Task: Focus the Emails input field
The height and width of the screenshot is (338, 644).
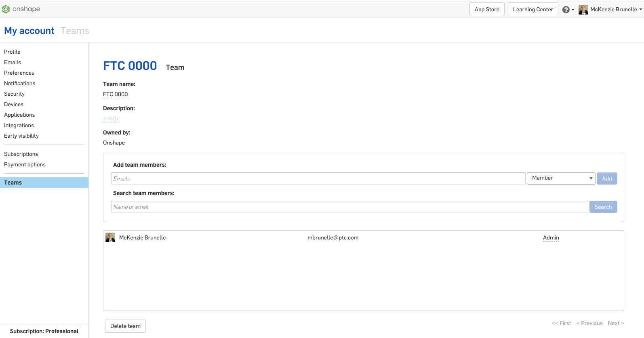Action: 318,178
